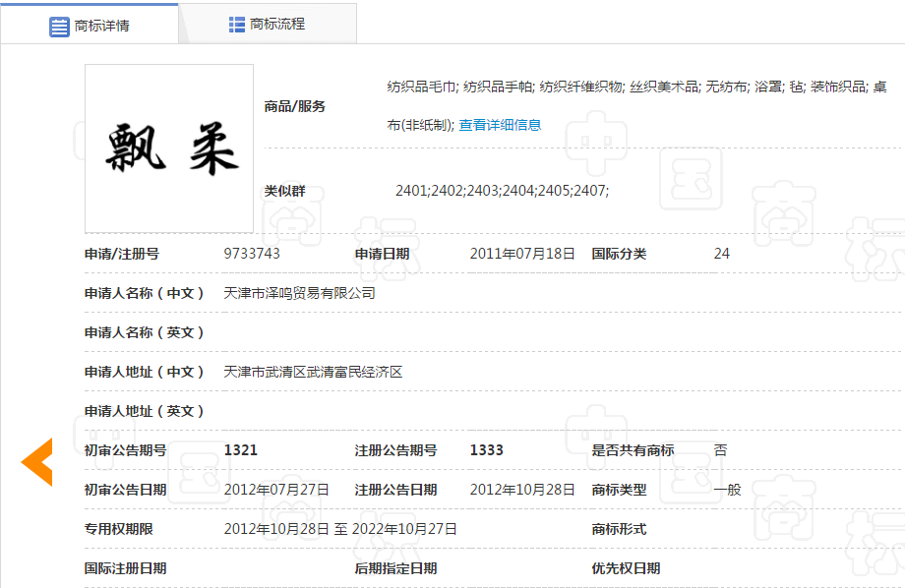Click preliminary announcement issue 1321
905x588 pixels.
click(x=241, y=450)
